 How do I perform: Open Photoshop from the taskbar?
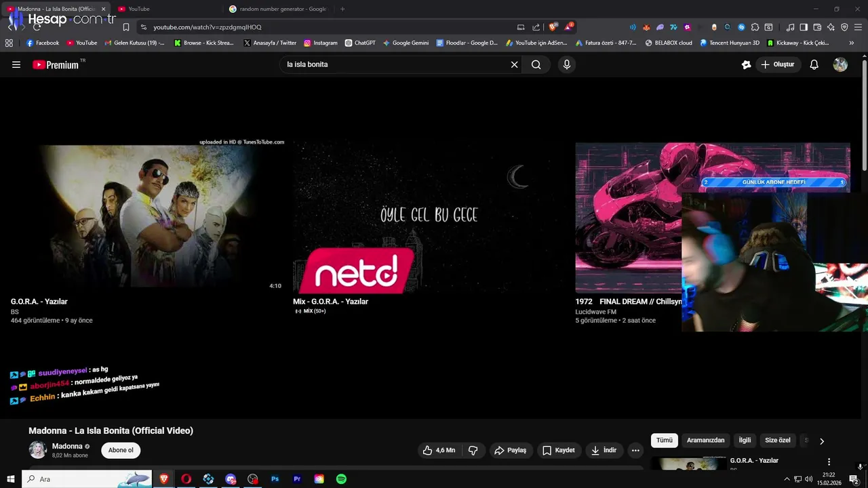pos(275,479)
